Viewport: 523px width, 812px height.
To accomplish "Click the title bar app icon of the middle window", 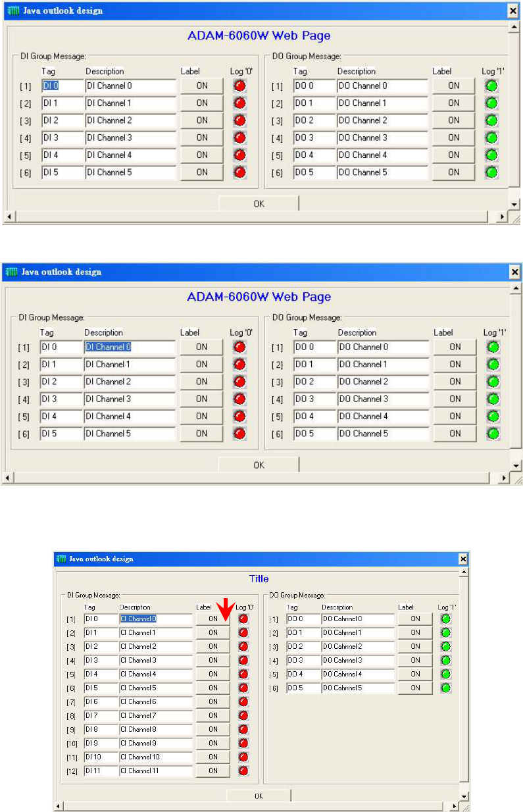I will (x=12, y=272).
